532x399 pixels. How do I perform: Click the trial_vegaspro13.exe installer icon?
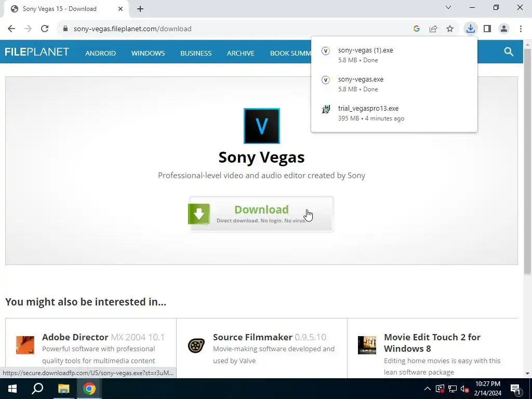pos(326,109)
